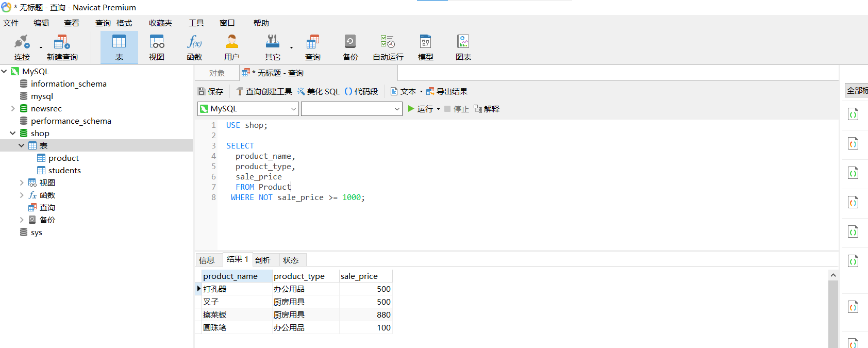
Task: Open the Query Builder tool
Action: tap(264, 91)
